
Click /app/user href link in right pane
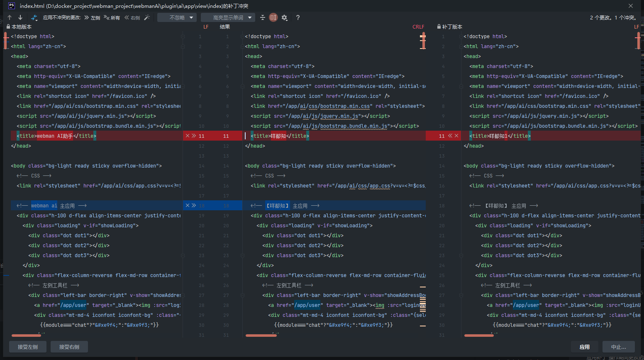526,305
